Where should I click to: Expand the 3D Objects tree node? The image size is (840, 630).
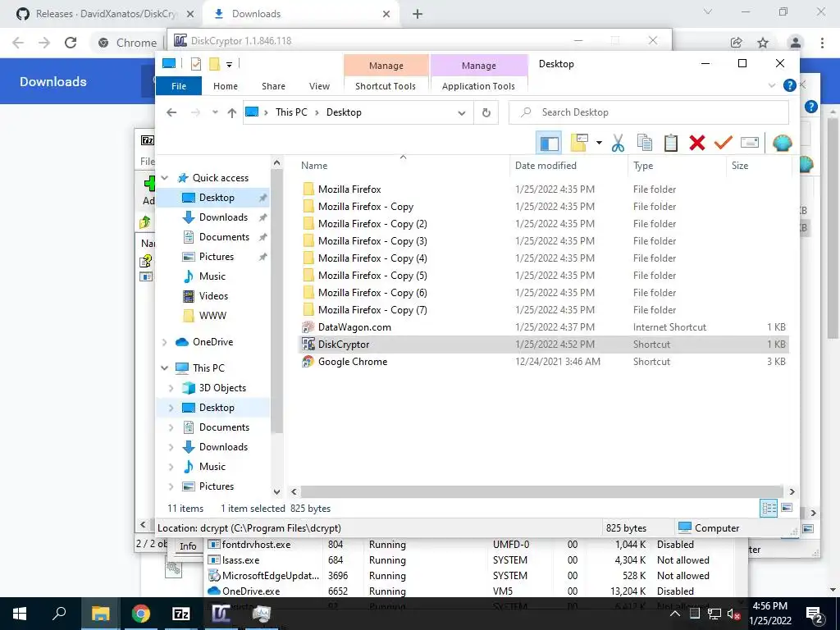click(171, 388)
